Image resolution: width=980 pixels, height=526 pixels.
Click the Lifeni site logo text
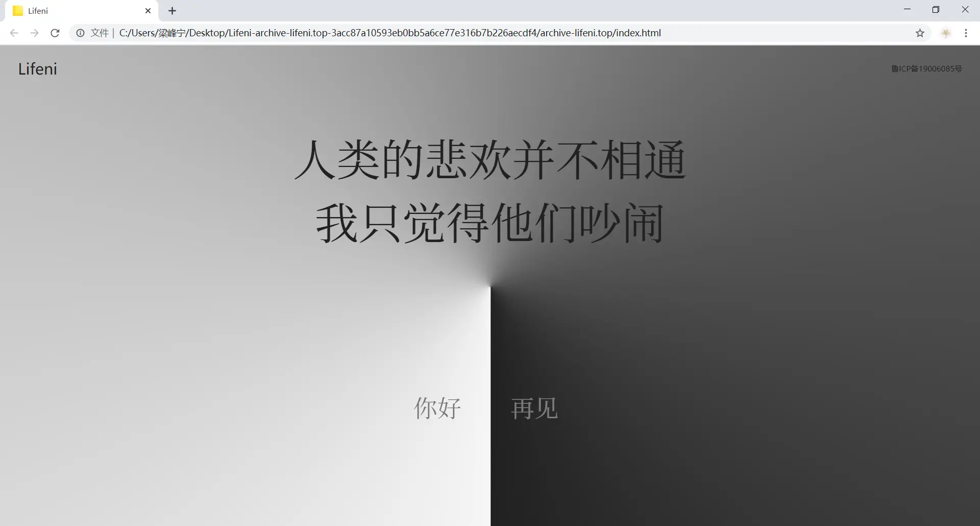pyautogui.click(x=37, y=68)
